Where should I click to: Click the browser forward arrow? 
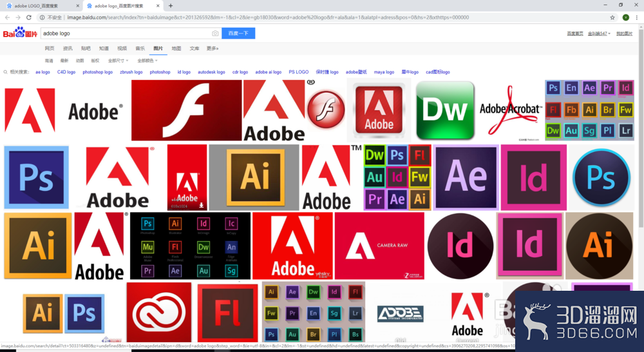[x=18, y=17]
